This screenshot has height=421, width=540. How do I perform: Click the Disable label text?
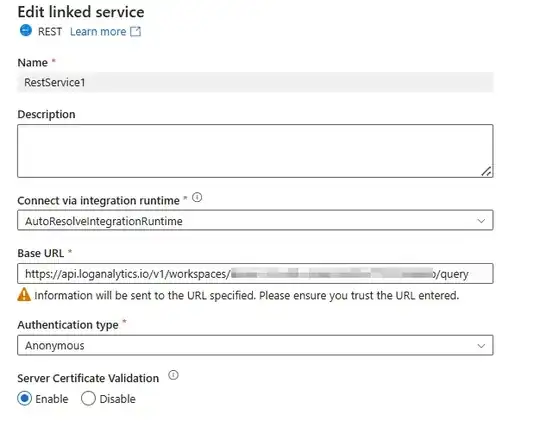[117, 399]
